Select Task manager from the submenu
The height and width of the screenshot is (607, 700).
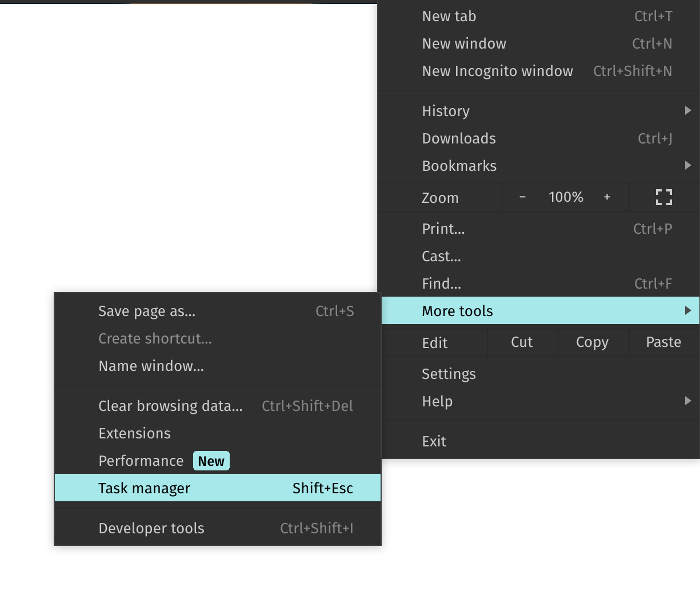(144, 488)
